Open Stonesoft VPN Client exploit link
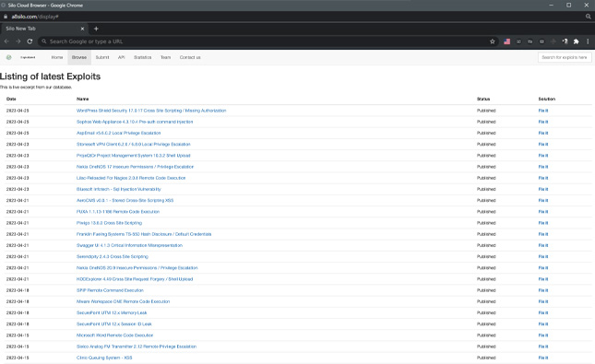 134,144
